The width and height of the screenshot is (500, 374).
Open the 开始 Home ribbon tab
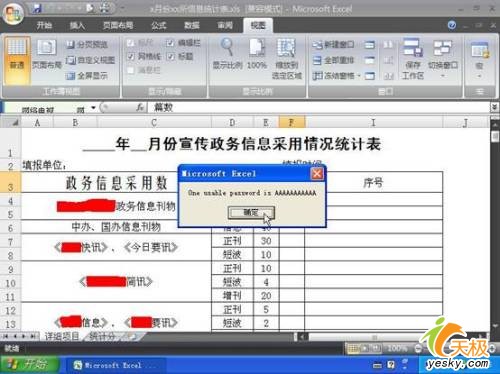click(44, 25)
